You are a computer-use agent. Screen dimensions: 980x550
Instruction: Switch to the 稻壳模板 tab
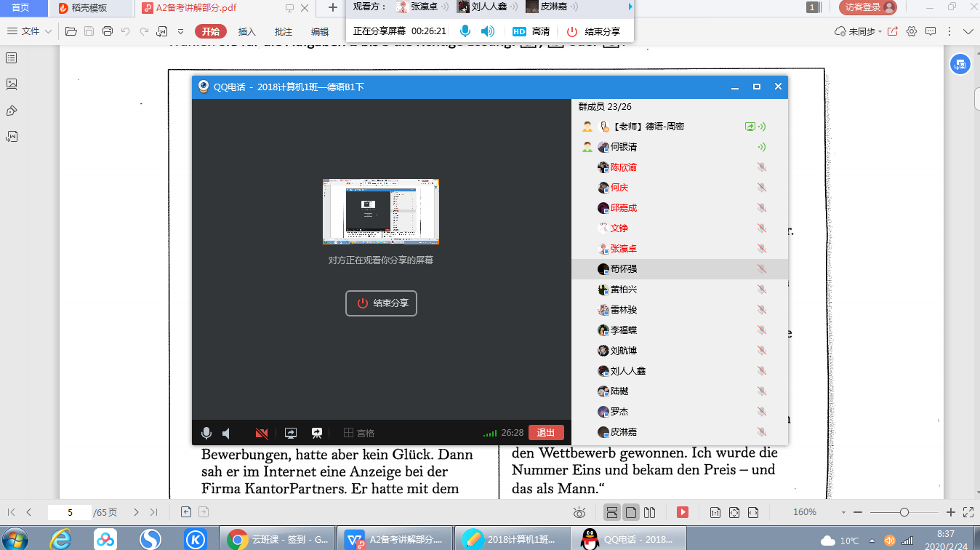[x=89, y=8]
